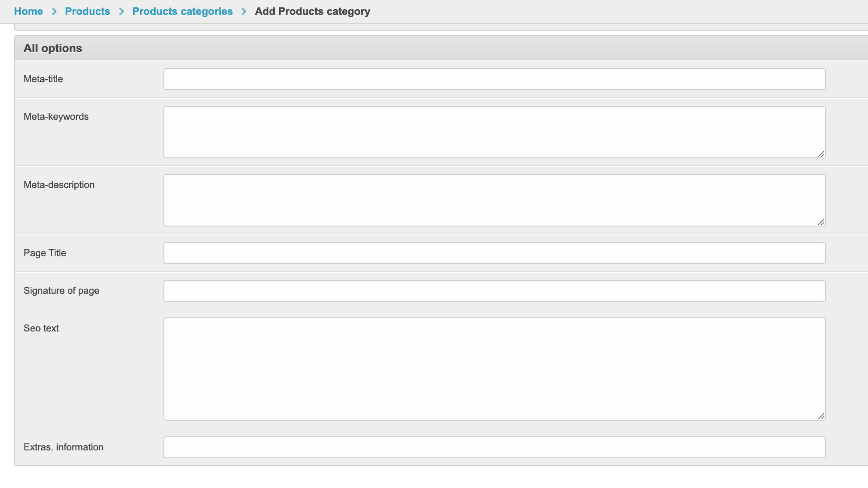The height and width of the screenshot is (488, 868).
Task: Click the Meta-keywords resize handle
Action: (x=821, y=154)
